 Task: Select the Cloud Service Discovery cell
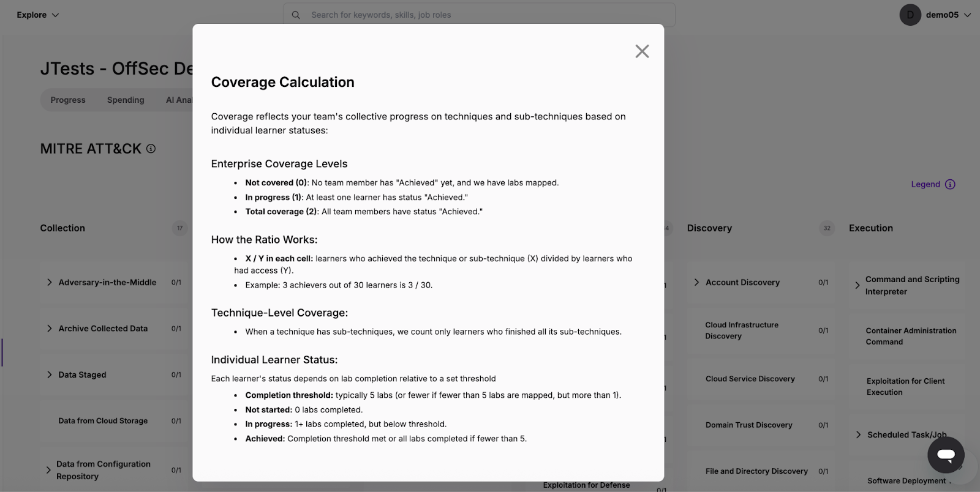tap(750, 379)
